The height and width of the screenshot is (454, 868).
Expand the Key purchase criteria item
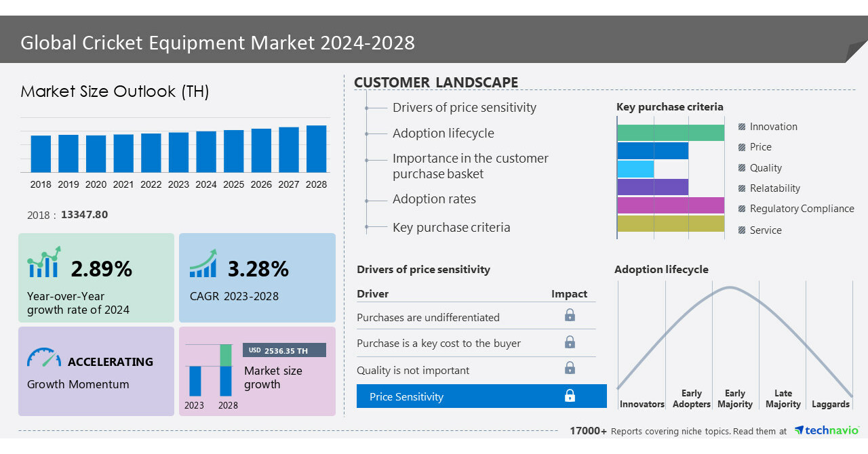(x=452, y=227)
